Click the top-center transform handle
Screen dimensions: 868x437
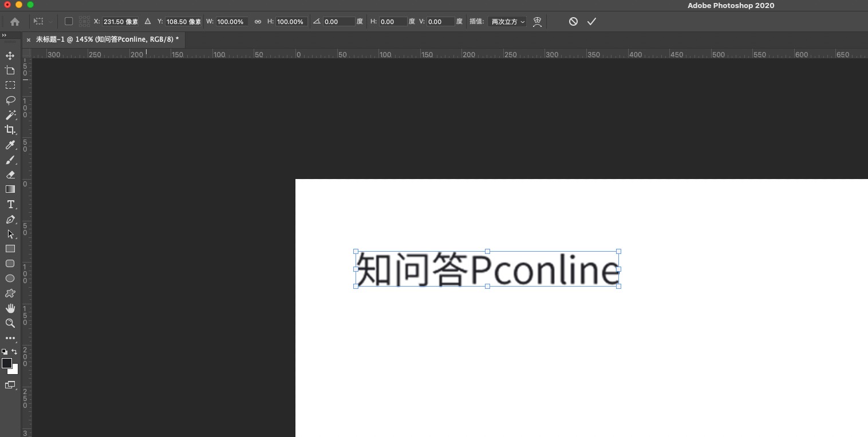(x=487, y=251)
